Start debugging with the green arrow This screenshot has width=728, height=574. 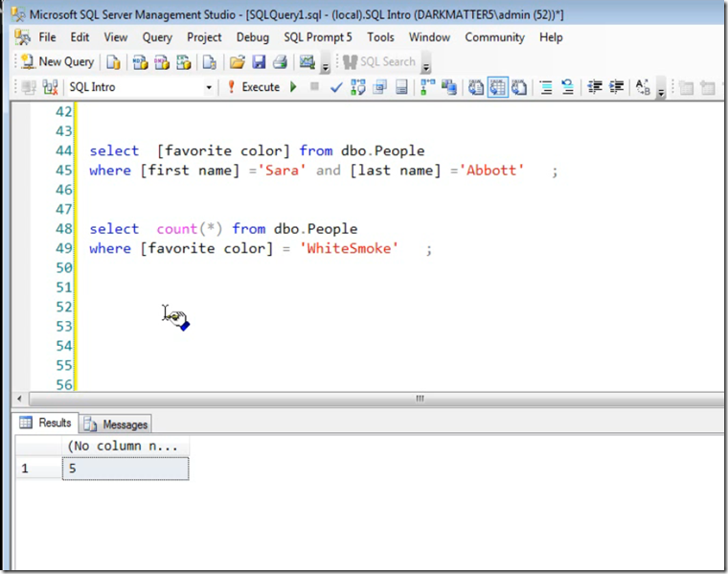pyautogui.click(x=293, y=87)
